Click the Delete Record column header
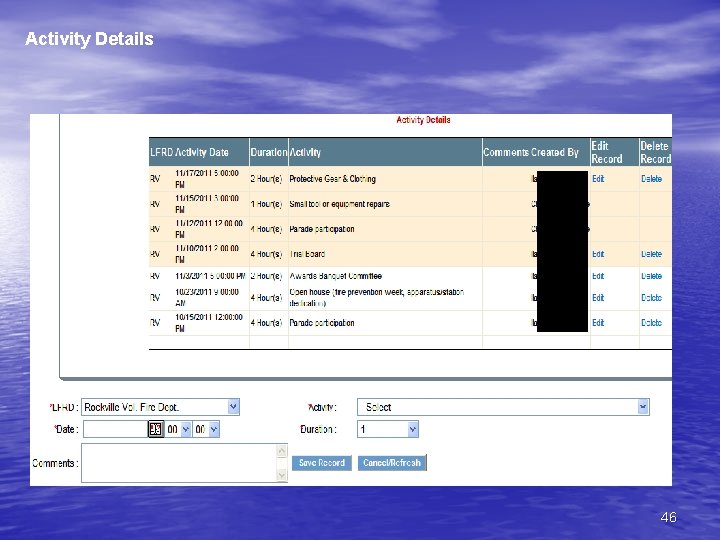The width and height of the screenshot is (720, 540). (x=656, y=152)
